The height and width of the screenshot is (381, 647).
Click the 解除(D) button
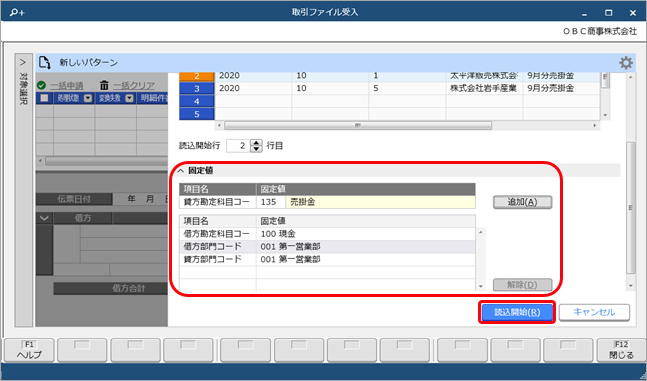click(522, 285)
